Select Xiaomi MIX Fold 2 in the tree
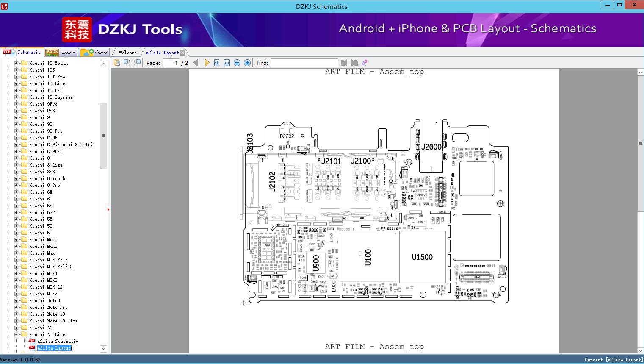 [51, 267]
